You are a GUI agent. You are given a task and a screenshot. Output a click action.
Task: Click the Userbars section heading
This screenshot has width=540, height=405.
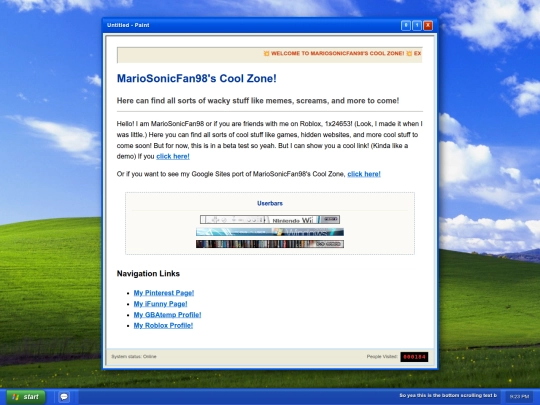click(270, 203)
